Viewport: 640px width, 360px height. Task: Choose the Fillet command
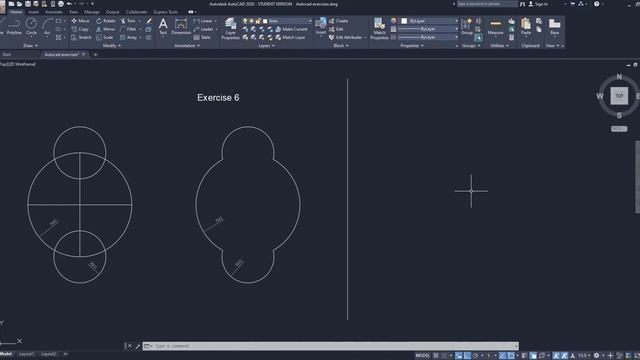tap(128, 29)
